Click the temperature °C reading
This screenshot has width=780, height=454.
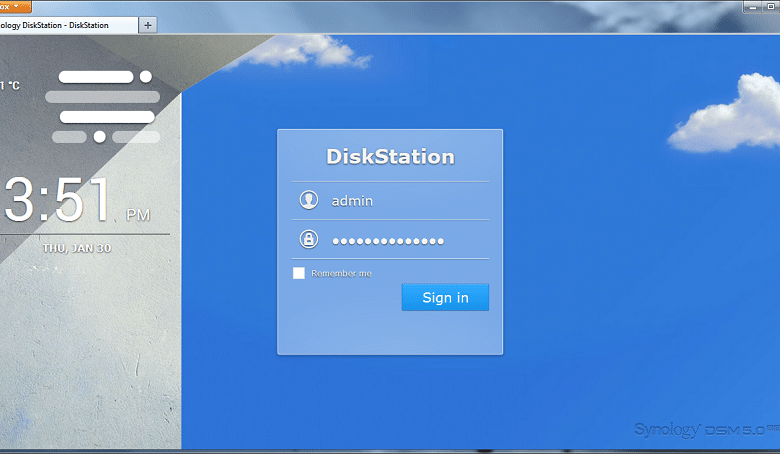click(x=10, y=86)
